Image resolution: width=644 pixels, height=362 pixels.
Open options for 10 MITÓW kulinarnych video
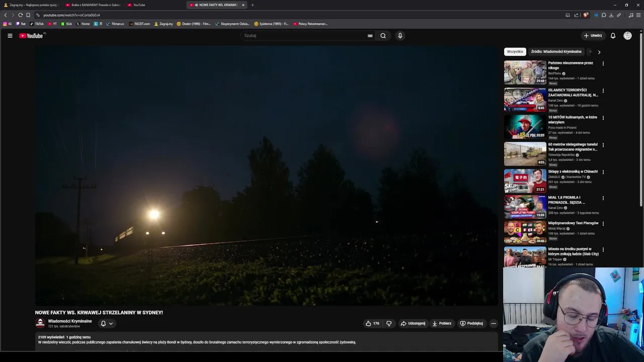pyautogui.click(x=603, y=118)
